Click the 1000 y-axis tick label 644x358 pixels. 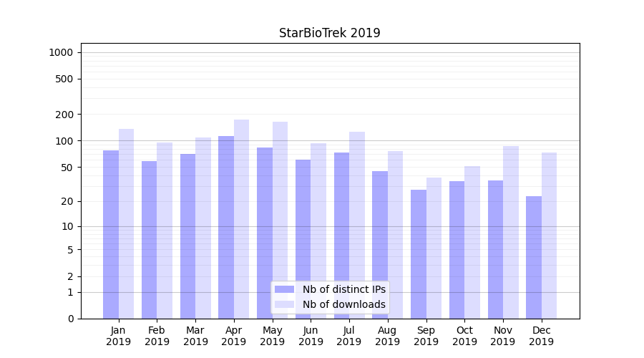[61, 52]
